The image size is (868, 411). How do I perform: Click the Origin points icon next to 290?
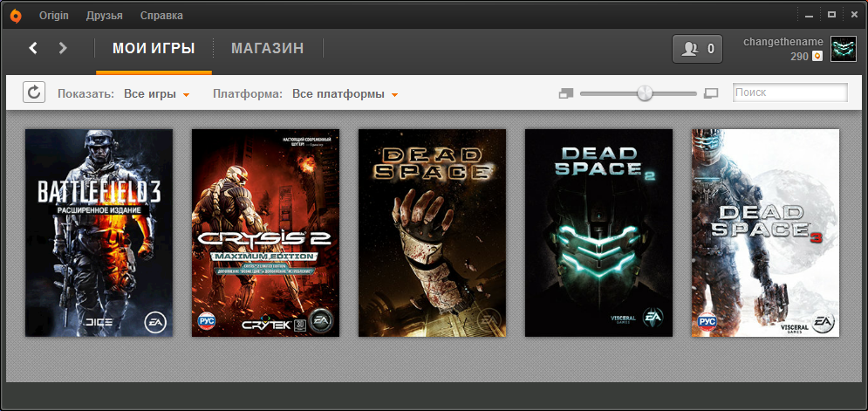coord(817,56)
